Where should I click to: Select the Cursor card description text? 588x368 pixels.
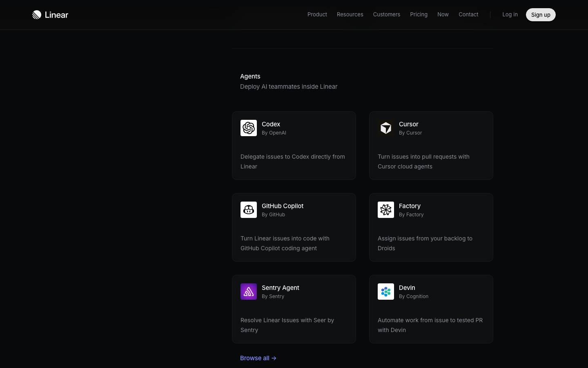click(423, 162)
